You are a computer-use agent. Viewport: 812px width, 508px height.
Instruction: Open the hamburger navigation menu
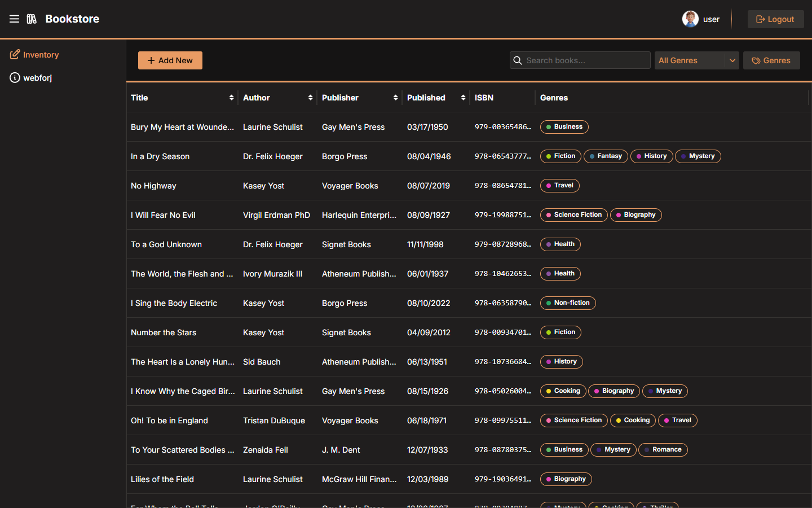[14, 19]
